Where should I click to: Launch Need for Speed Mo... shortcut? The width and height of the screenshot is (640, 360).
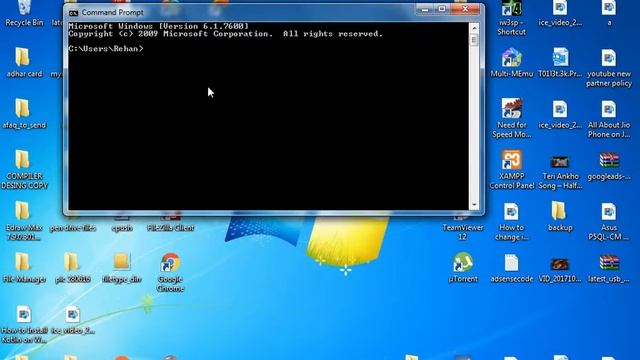[511, 118]
